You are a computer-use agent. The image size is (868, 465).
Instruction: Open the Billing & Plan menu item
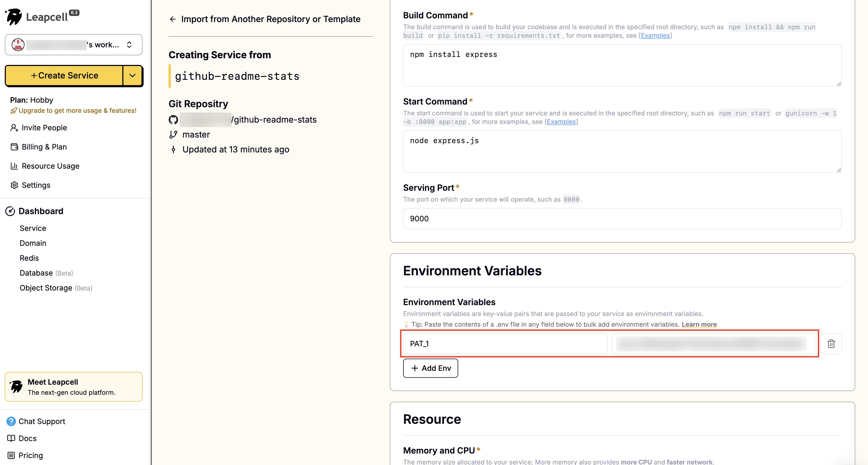pos(44,147)
